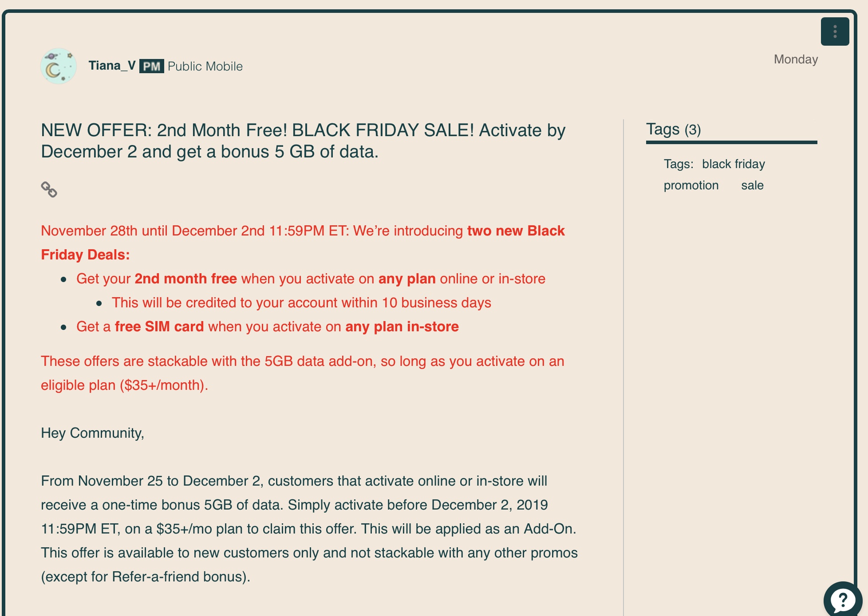Click Tiana_V's moon avatar image
Screen dimensions: 868x616
tap(59, 66)
